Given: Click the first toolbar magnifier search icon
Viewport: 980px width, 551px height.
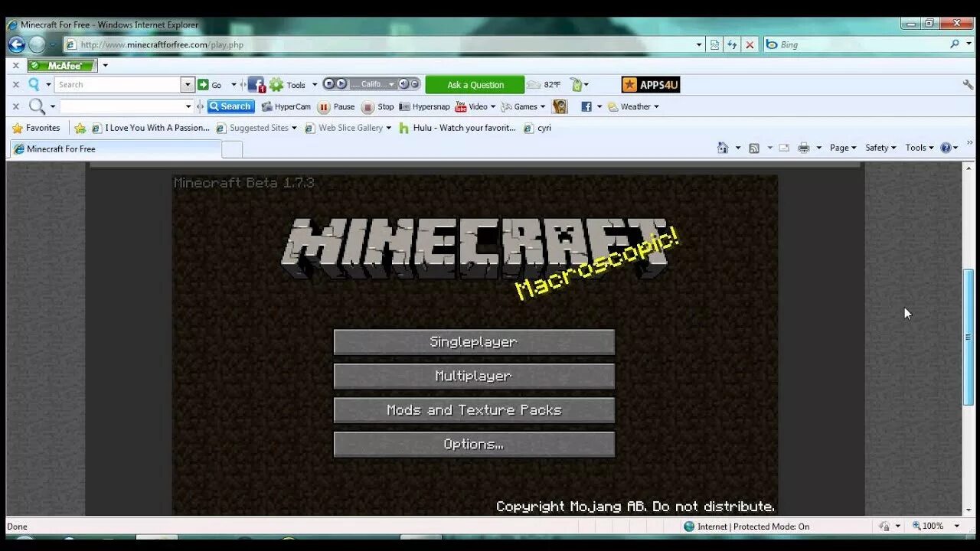Looking at the screenshot, I should pyautogui.click(x=34, y=85).
